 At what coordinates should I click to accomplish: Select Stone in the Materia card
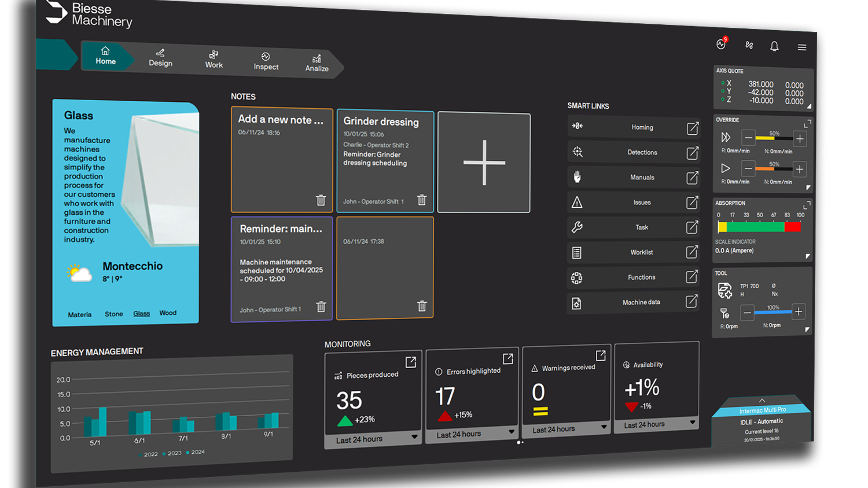click(113, 313)
